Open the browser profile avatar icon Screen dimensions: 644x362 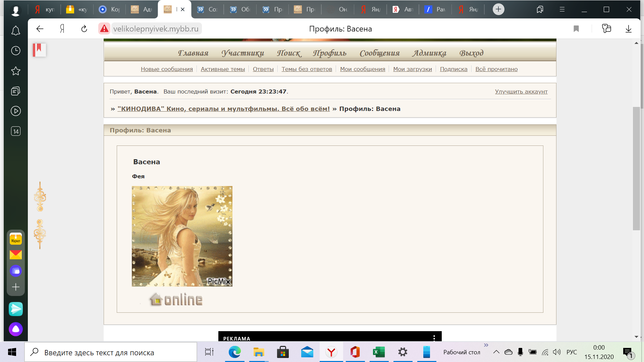15,10
